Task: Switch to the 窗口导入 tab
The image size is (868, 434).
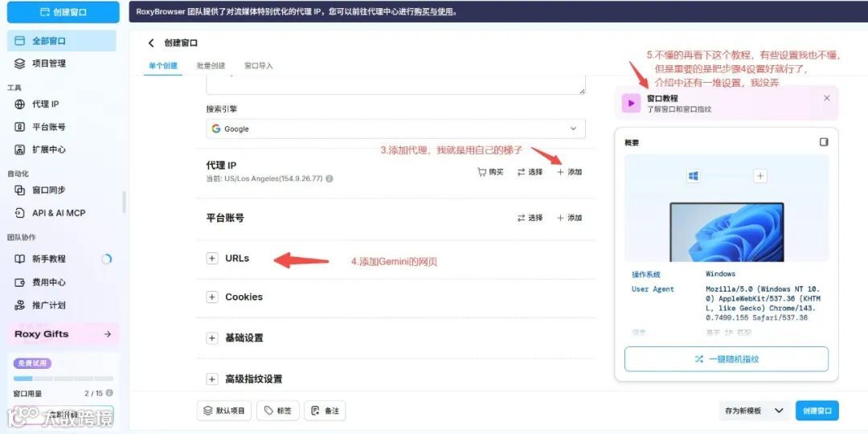Action: (x=259, y=65)
